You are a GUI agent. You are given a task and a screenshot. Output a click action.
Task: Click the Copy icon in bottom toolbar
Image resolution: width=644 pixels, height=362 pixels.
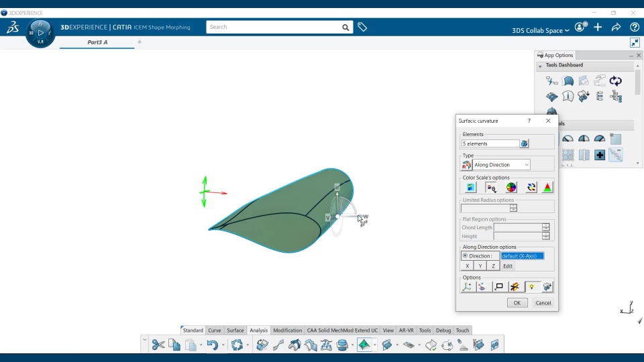click(174, 345)
